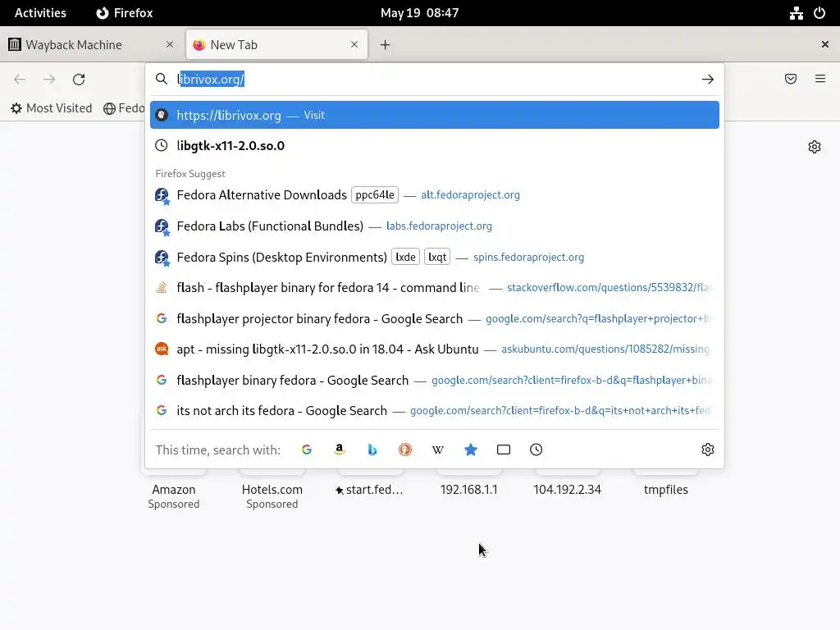The width and height of the screenshot is (840, 630).
Task: Open the power system menu icon
Action: (x=819, y=13)
